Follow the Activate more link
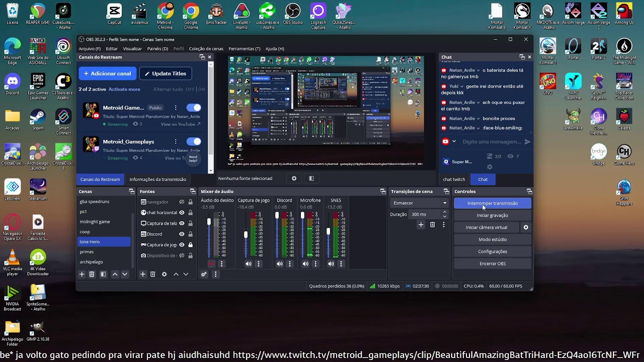Image resolution: width=644 pixels, height=362 pixels. [124, 89]
